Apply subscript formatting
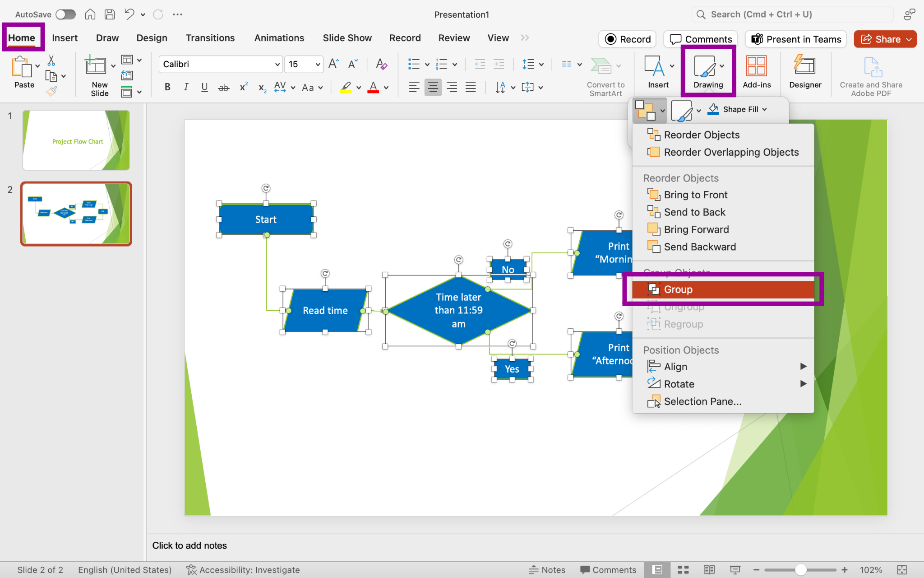924x578 pixels. (262, 88)
